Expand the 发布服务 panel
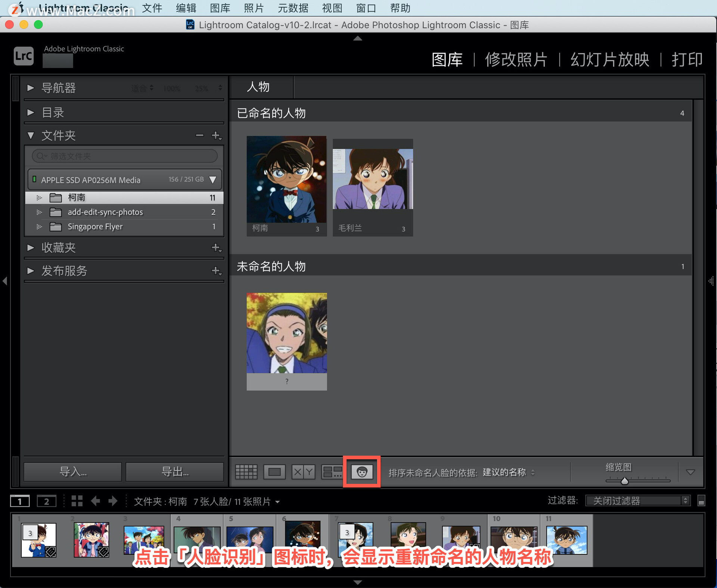This screenshot has height=588, width=717. (x=31, y=271)
